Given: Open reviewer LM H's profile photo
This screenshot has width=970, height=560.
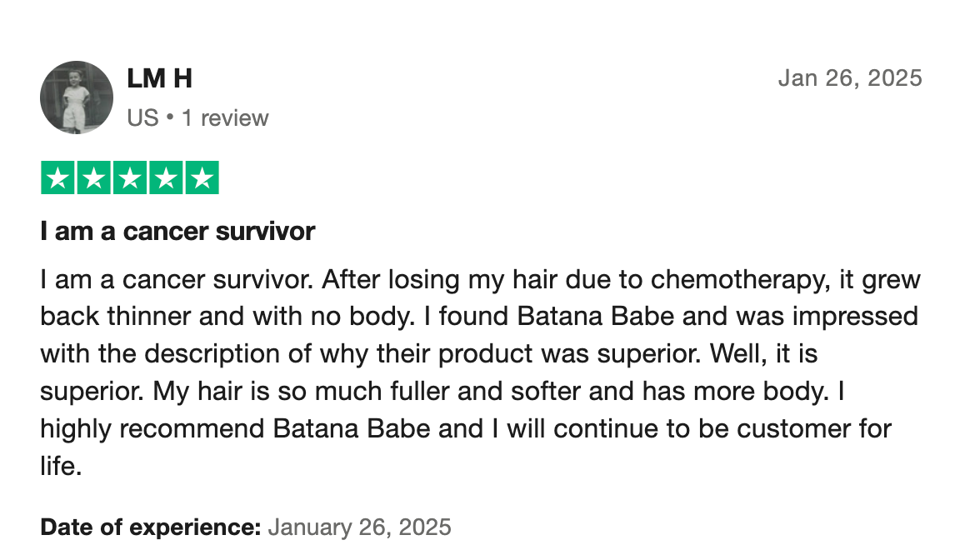Looking at the screenshot, I should click(77, 97).
